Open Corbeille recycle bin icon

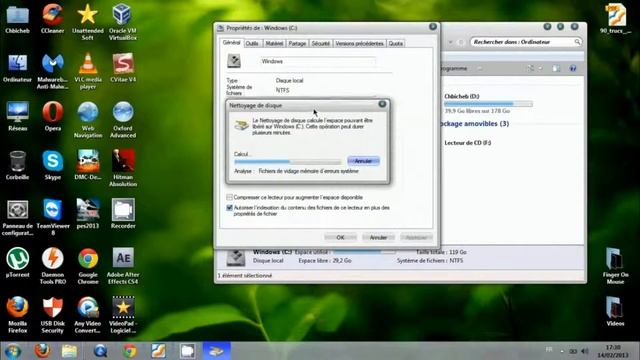coord(17,165)
